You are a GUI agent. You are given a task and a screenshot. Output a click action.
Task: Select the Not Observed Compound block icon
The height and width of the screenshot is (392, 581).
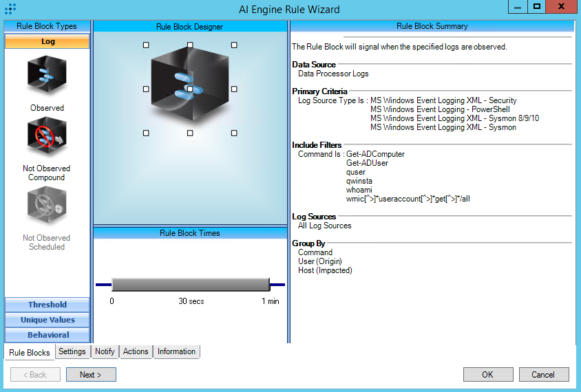point(47,137)
